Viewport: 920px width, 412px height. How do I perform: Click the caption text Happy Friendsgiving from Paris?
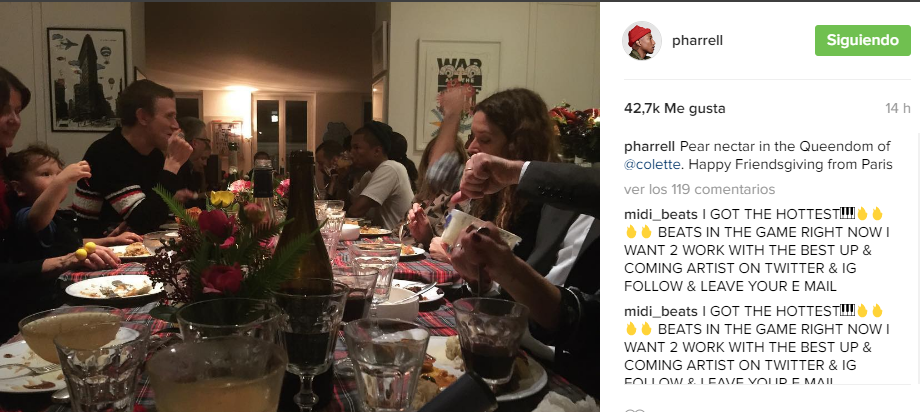tap(790, 165)
